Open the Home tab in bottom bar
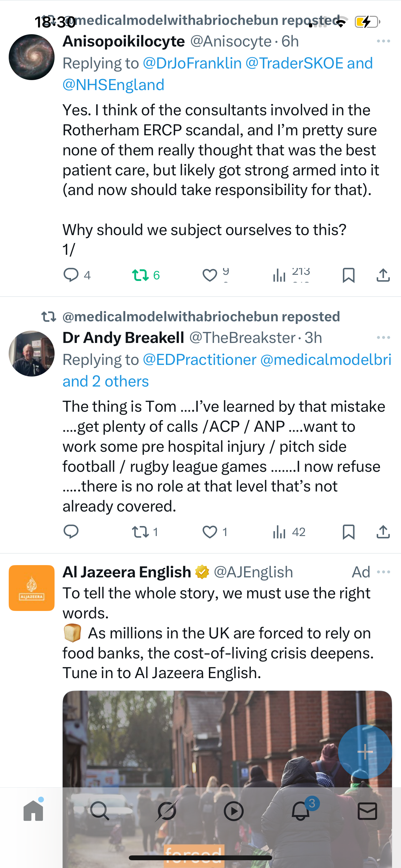Screen dimensions: 401x868 33,811
